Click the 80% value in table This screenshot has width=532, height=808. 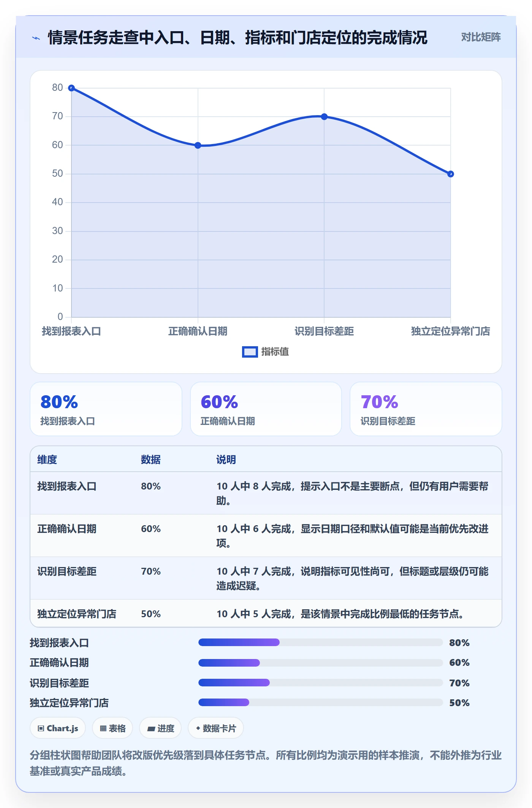(x=151, y=486)
